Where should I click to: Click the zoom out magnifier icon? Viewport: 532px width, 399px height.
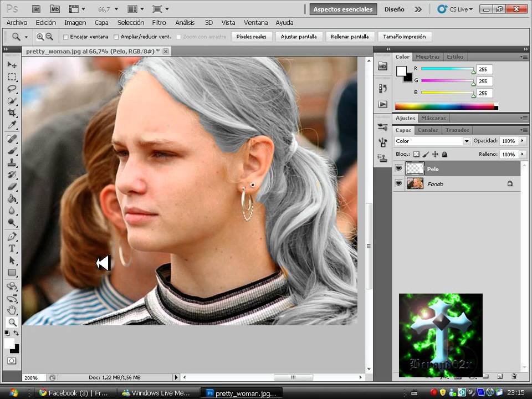[49, 37]
